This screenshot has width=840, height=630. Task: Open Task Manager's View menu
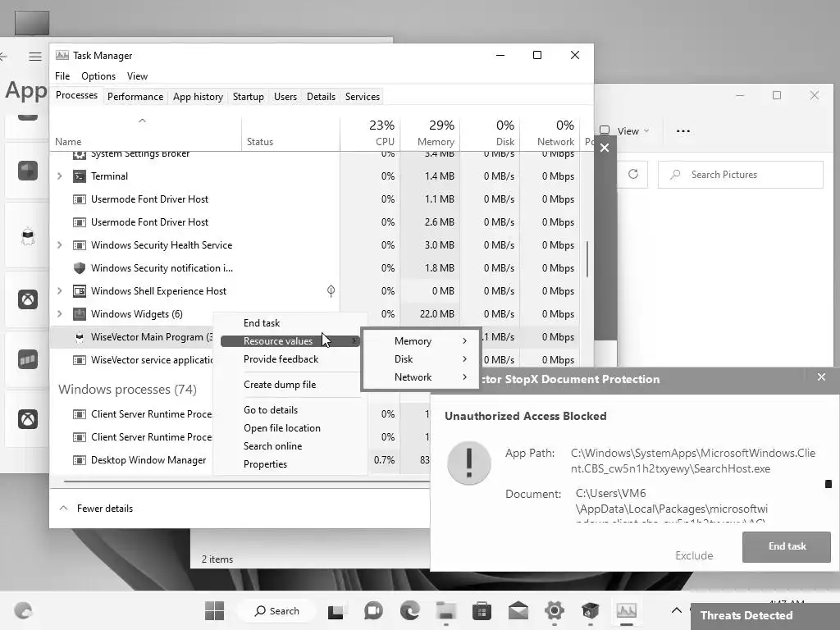tap(137, 76)
